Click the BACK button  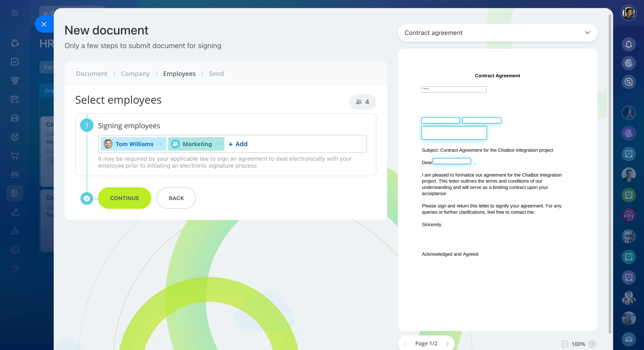tap(176, 198)
